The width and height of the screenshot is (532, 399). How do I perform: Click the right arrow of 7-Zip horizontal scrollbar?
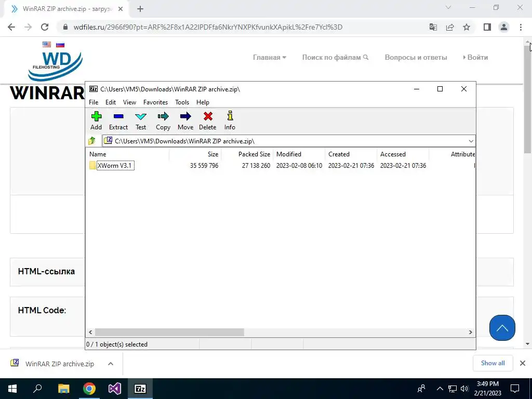coord(471,332)
